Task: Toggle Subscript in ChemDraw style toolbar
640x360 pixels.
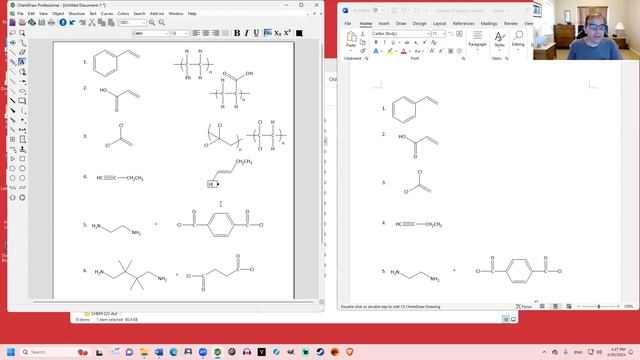Action: [278, 33]
